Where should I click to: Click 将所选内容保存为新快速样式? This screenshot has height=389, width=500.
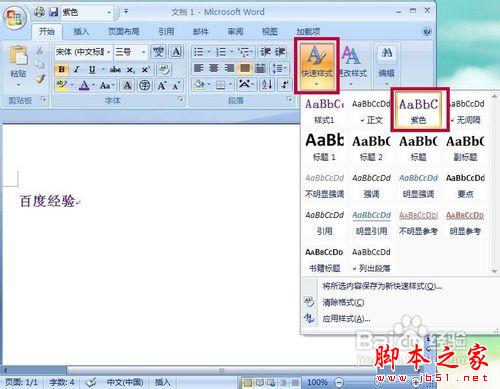[x=382, y=286]
